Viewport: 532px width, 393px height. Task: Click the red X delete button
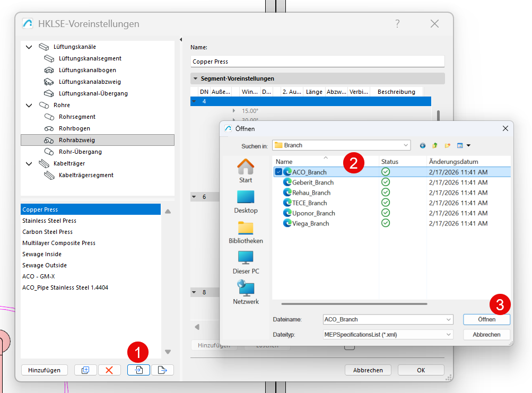[109, 370]
